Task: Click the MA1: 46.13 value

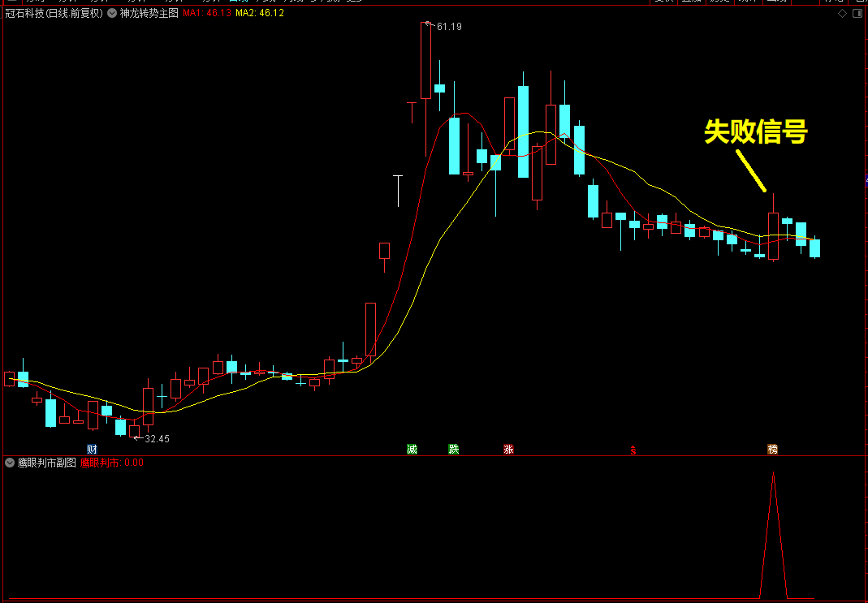Action: click(x=207, y=13)
